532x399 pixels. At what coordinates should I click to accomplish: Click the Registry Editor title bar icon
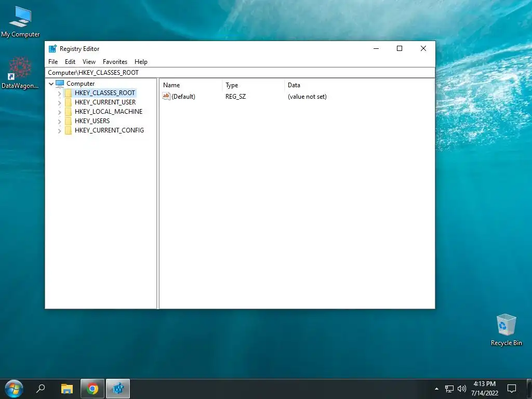(x=52, y=48)
